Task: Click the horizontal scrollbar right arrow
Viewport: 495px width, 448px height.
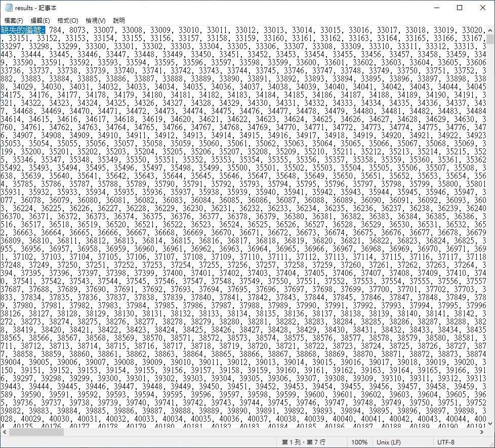Action: pos(482,432)
